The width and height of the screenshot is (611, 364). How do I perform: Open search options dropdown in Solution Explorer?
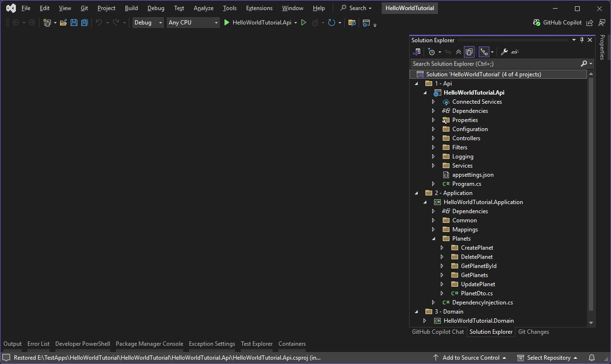tap(591, 63)
